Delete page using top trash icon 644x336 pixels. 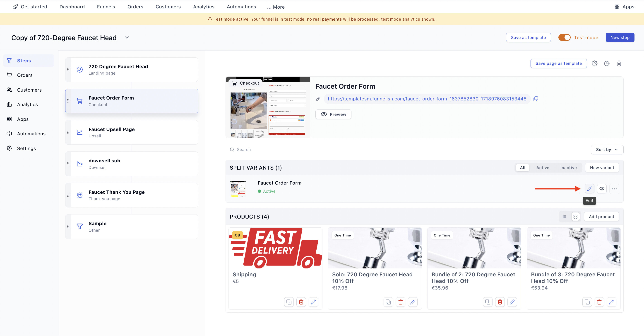pos(619,63)
